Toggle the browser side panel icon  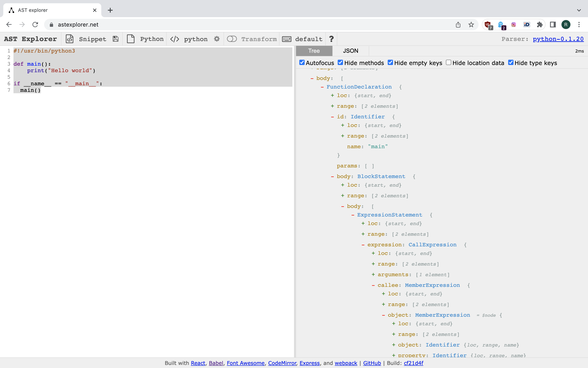point(553,25)
